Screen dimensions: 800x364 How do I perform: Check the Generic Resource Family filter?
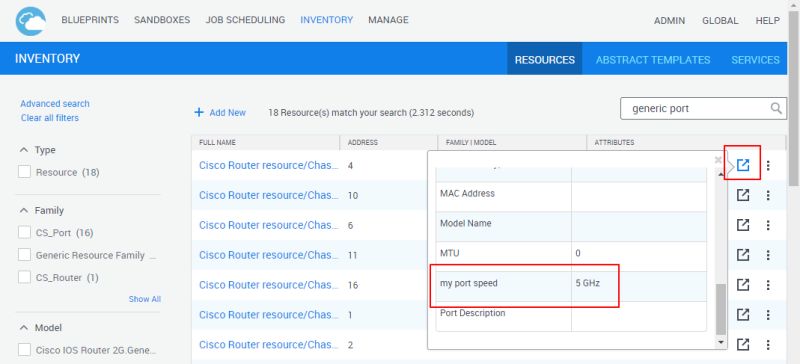24,255
